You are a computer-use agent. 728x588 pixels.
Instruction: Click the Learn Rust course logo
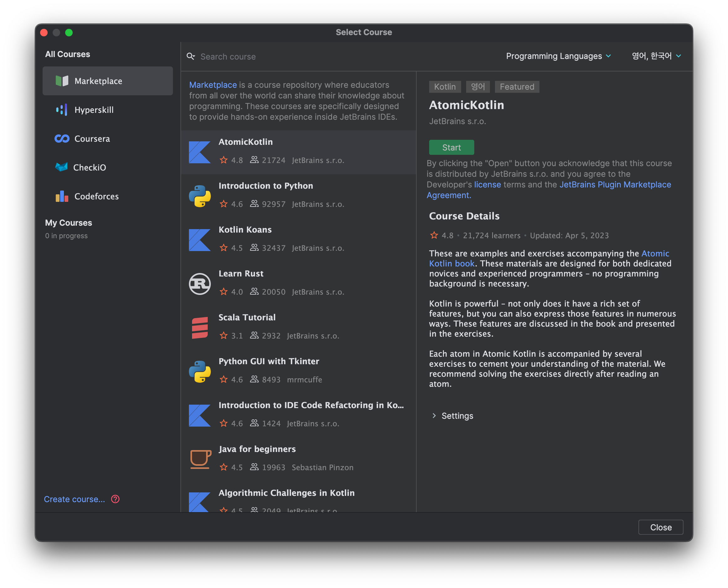pos(200,283)
